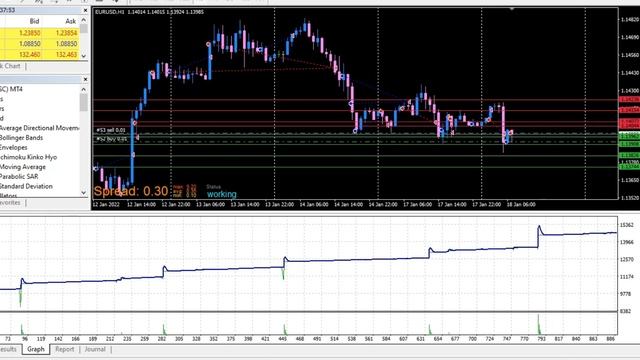This screenshot has height=360, width=640.
Task: Open the Favorites tab in Navigator
Action: point(10,202)
